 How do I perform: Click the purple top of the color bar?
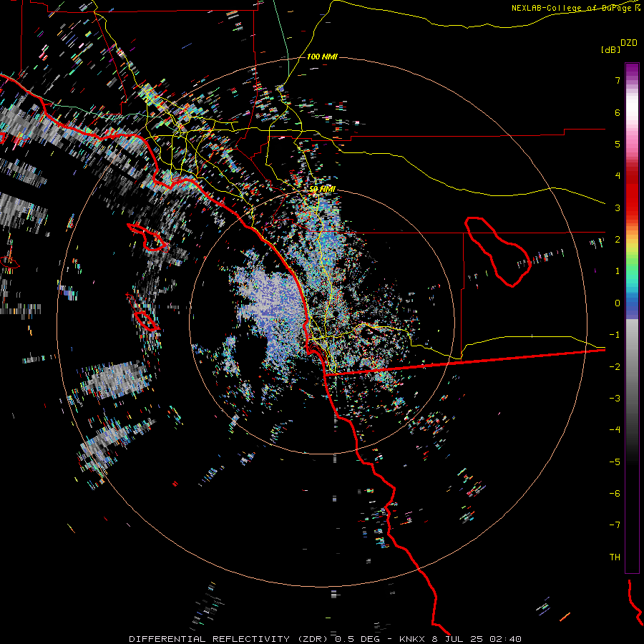pos(632,70)
